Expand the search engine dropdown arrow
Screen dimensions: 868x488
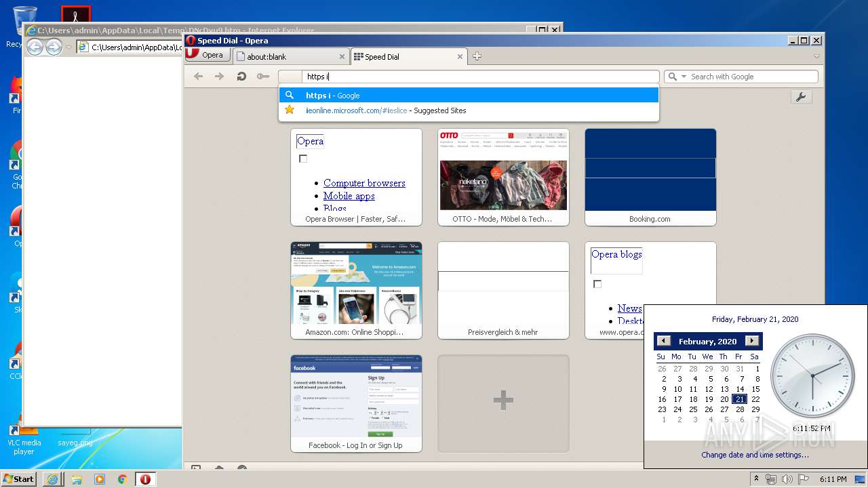pyautogui.click(x=684, y=77)
